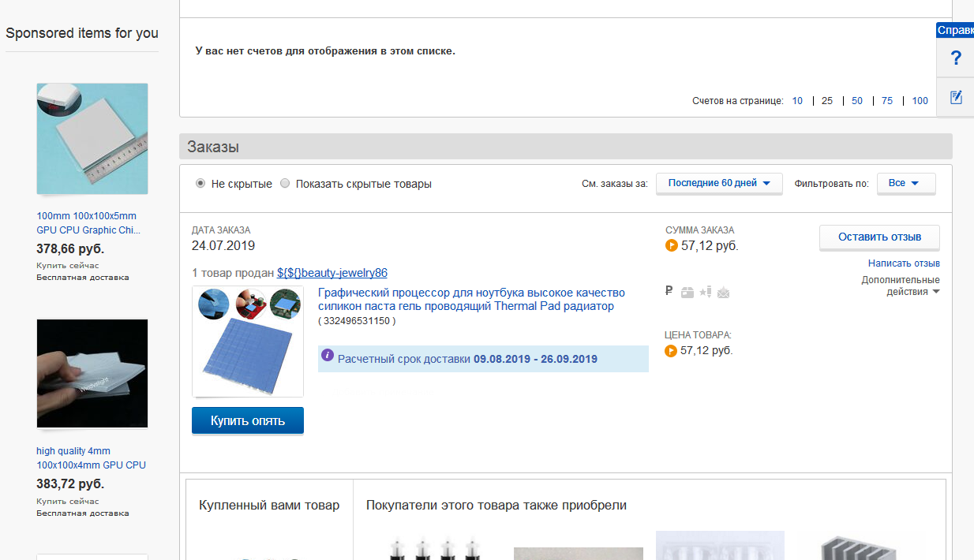Click the ruble paid status icon
The width and height of the screenshot is (974, 560).
tap(669, 291)
